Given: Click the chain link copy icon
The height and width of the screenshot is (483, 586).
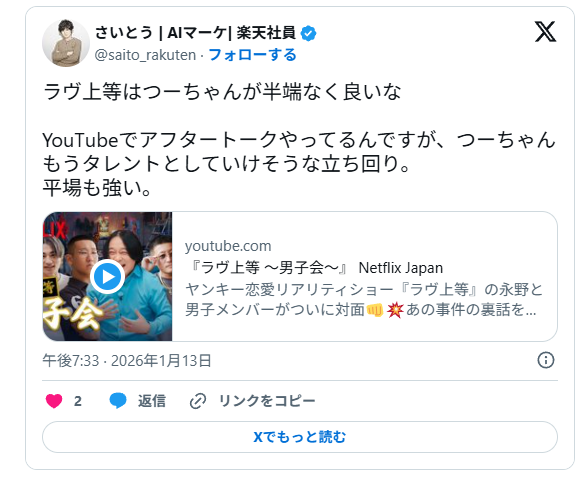Looking at the screenshot, I should coord(198,401).
